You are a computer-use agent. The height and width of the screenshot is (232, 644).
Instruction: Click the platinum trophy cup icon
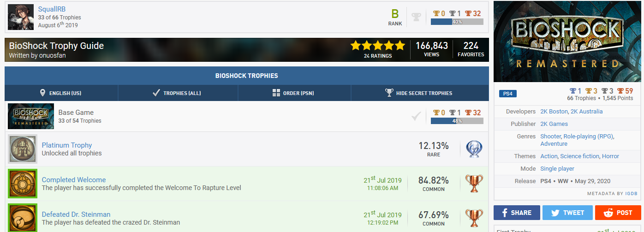(474, 149)
